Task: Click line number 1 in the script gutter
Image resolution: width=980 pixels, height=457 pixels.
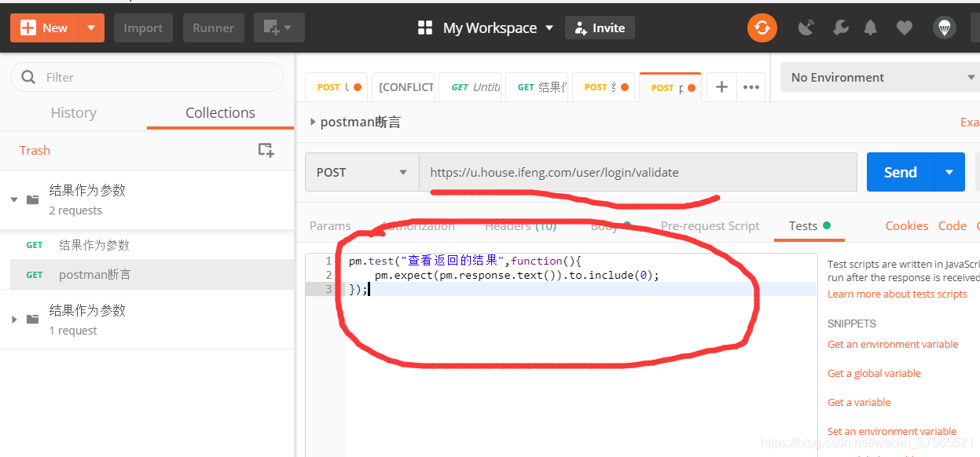Action: click(329, 261)
